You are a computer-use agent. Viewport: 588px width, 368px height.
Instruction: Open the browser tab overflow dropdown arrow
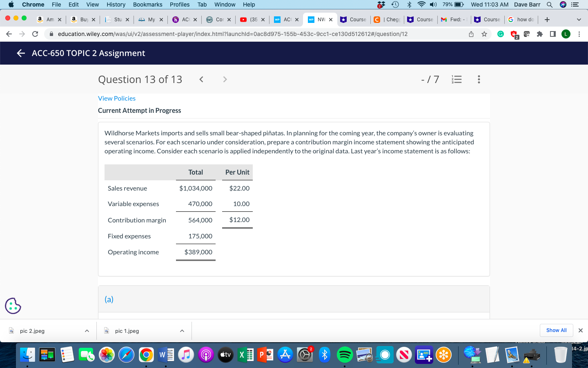pyautogui.click(x=579, y=19)
